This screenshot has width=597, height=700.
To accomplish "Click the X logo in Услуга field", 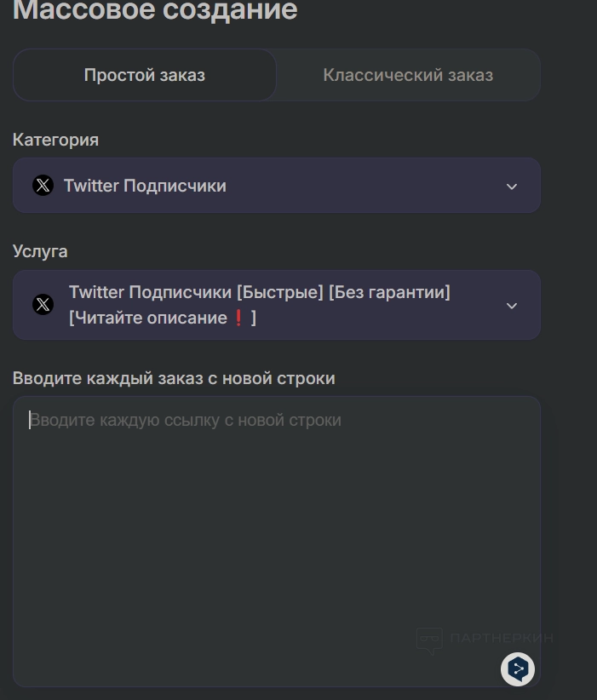I will (43, 304).
